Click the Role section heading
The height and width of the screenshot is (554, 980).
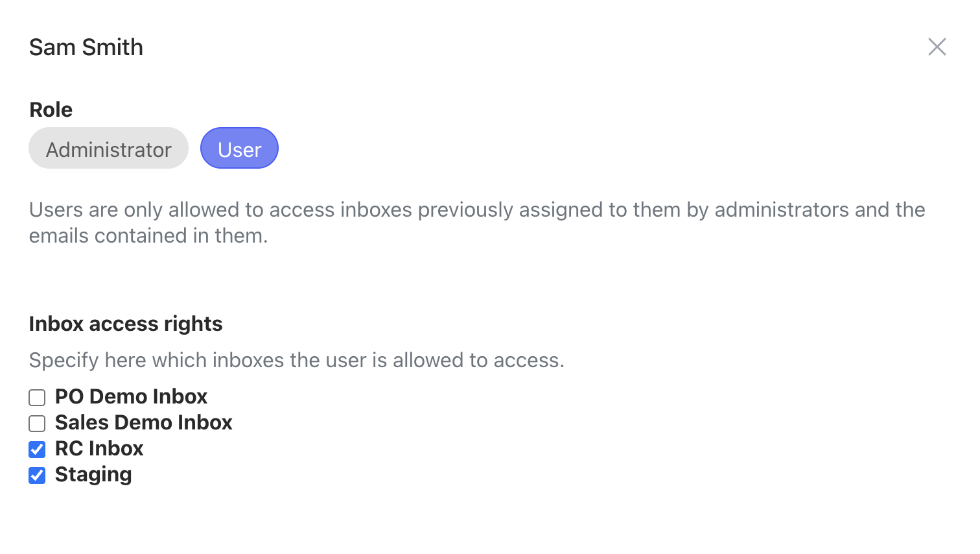(x=50, y=109)
